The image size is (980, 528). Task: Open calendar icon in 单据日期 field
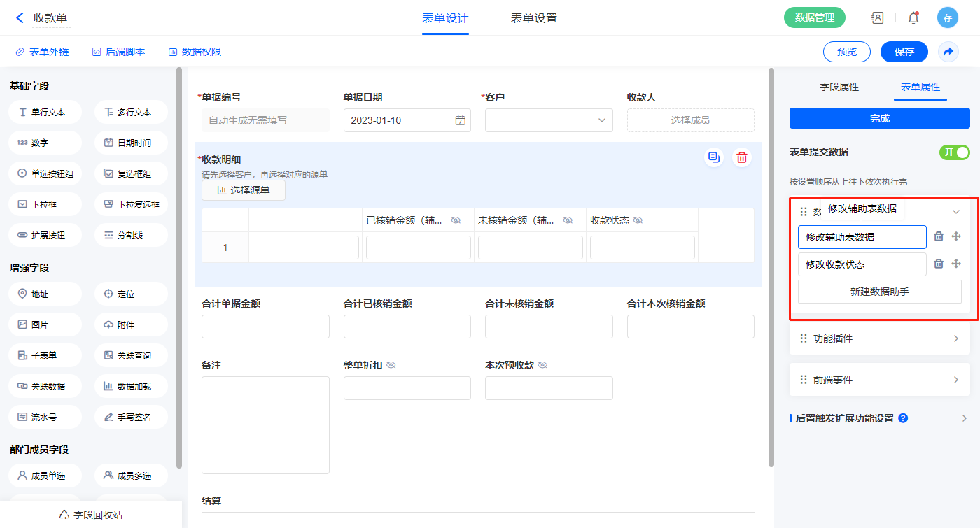coord(460,120)
